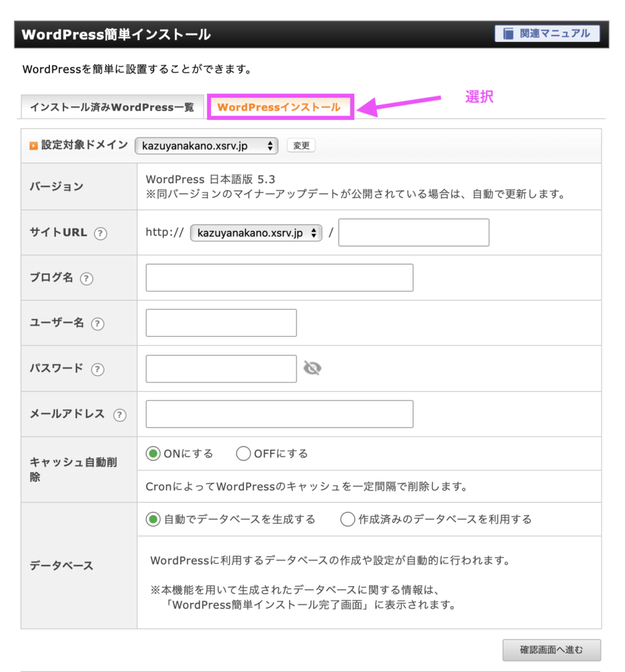Viewport: 625px width, 672px height.
Task: Click the book icon on 関連マニュアル
Action: pyautogui.click(x=508, y=33)
